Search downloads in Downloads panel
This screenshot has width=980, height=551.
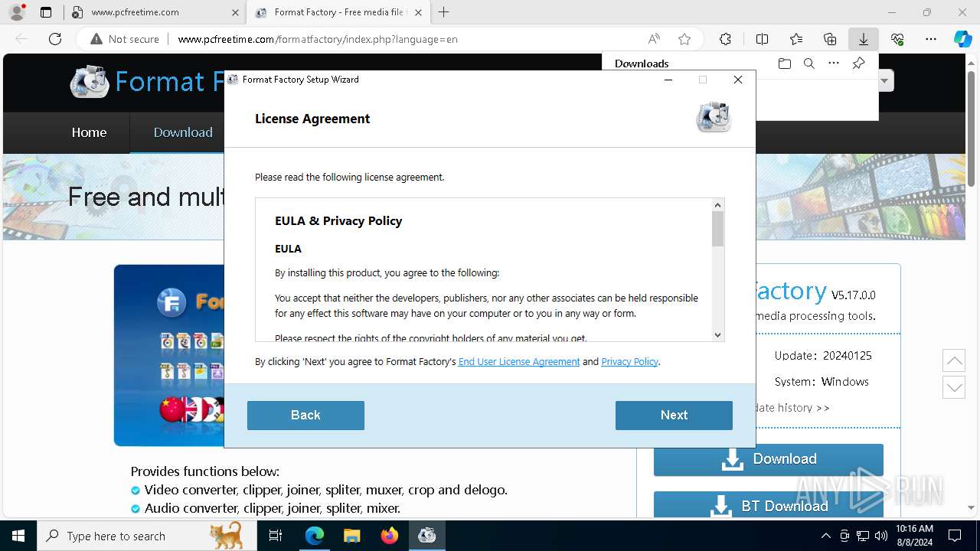(x=809, y=64)
